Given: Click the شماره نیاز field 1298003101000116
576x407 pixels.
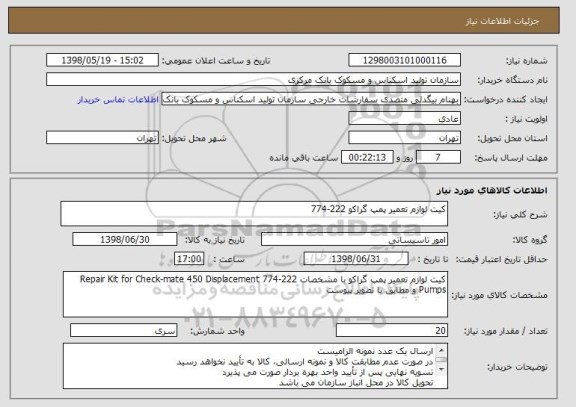Looking at the screenshot, I should [x=404, y=60].
